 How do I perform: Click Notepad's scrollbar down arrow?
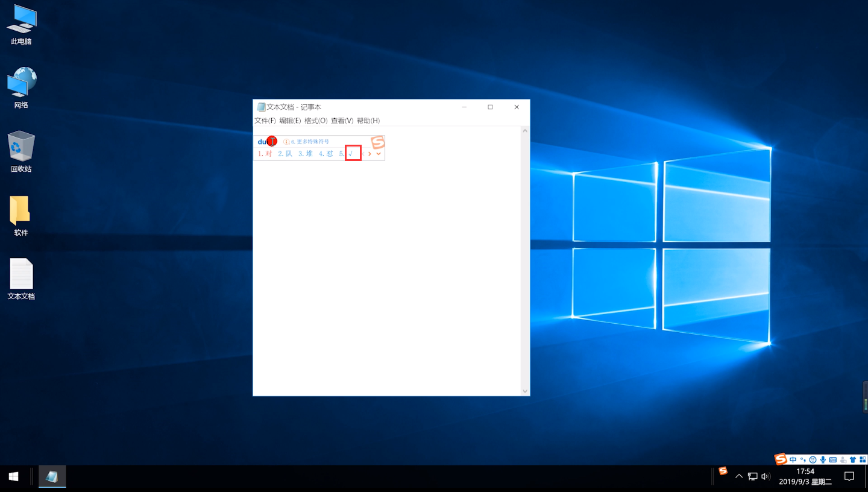[x=525, y=391]
